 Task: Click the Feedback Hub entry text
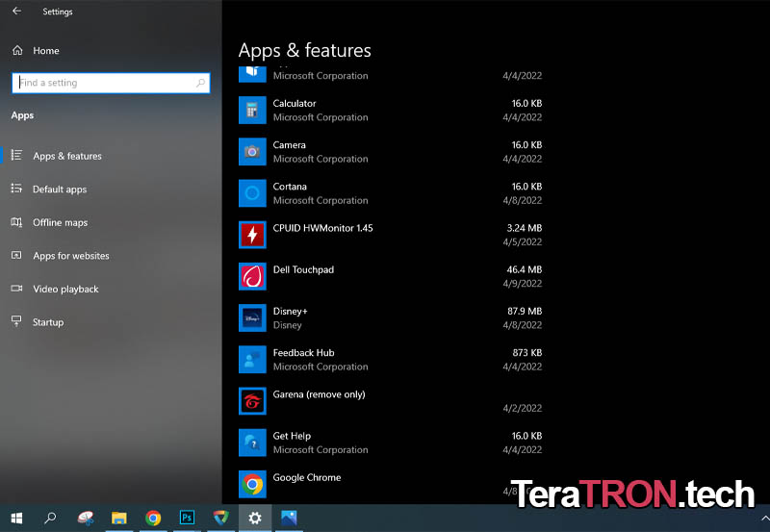pos(303,353)
